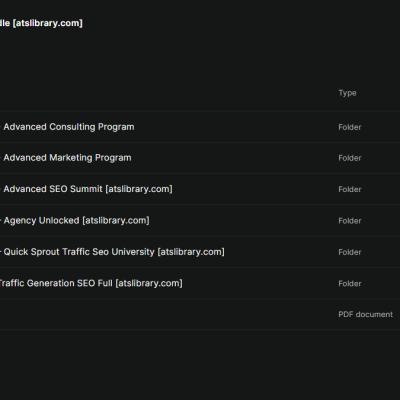The width and height of the screenshot is (400, 400).
Task: Select the PDF document type cell
Action: [365, 314]
